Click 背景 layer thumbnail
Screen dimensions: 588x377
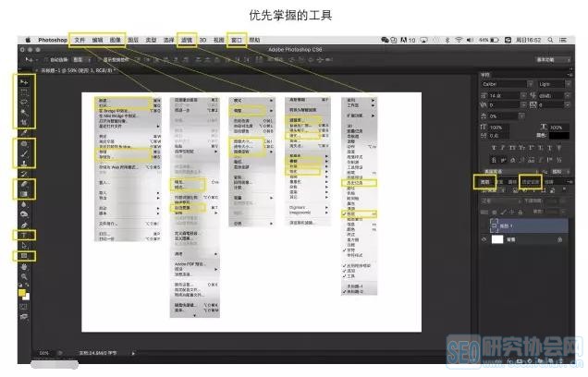point(497,239)
